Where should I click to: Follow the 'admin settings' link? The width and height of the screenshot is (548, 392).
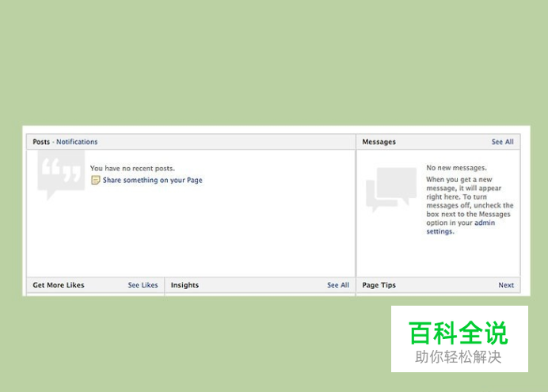click(461, 227)
